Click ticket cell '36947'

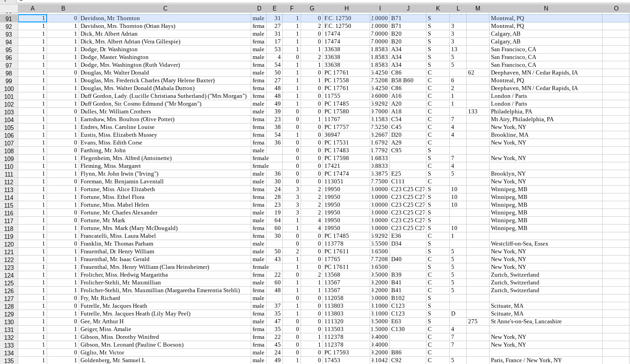(346, 135)
